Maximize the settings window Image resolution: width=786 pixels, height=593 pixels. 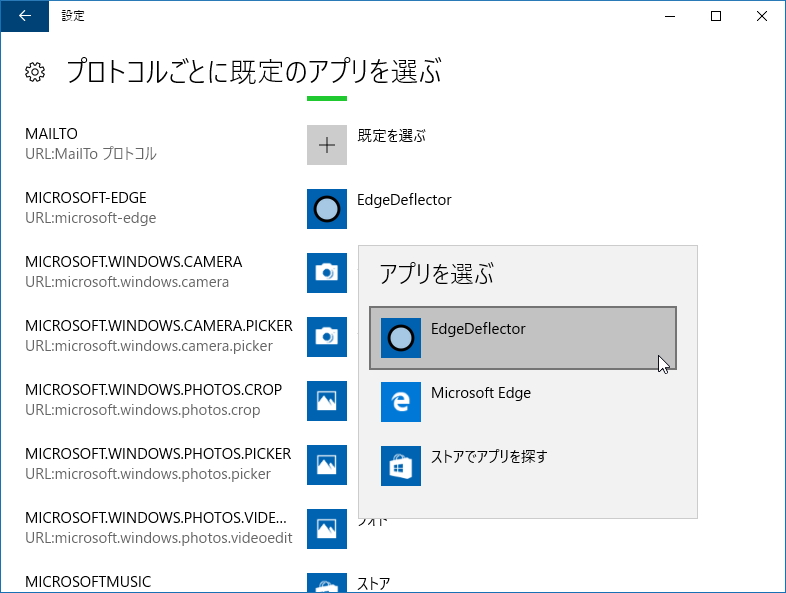(x=716, y=16)
